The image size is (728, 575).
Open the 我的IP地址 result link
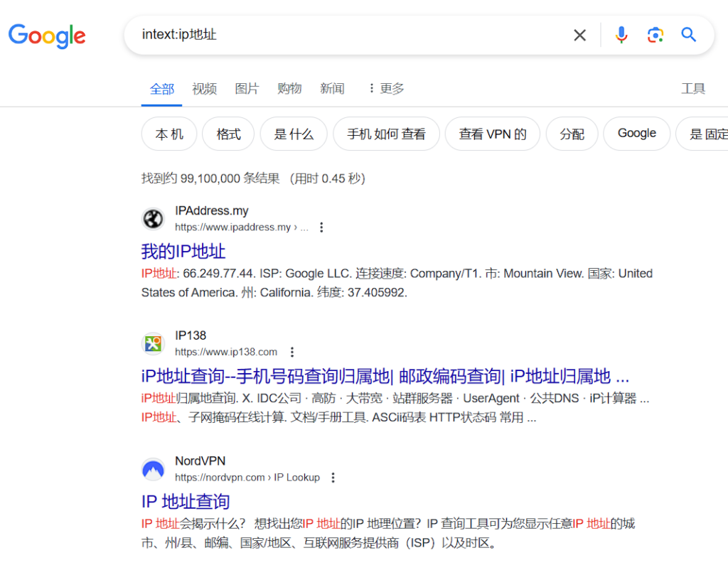pos(183,252)
